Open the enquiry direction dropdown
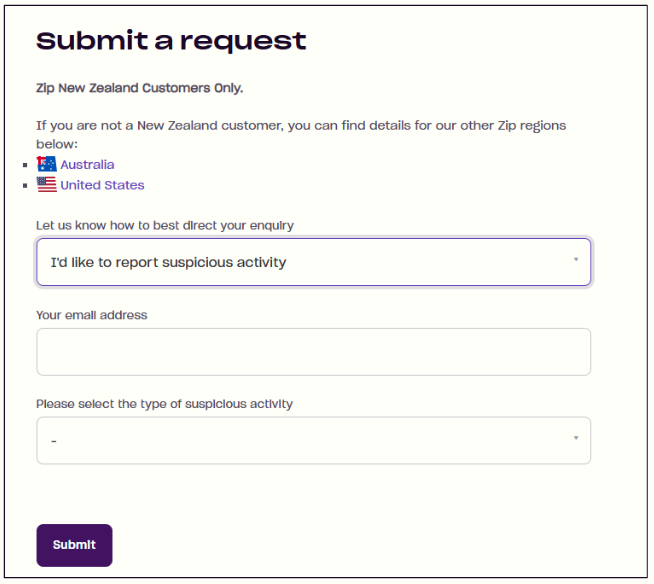Screen dimensions: 654x584 [313, 262]
